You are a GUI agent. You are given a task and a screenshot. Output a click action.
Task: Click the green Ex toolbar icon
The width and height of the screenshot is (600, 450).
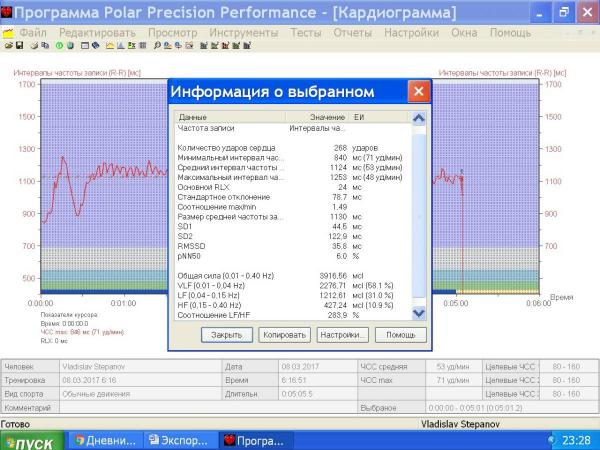pos(132,46)
